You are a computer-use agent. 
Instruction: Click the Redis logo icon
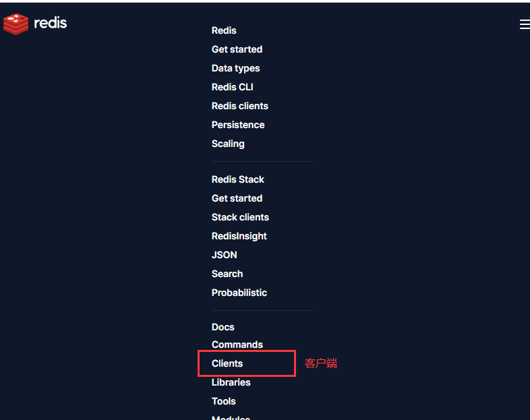pos(16,24)
